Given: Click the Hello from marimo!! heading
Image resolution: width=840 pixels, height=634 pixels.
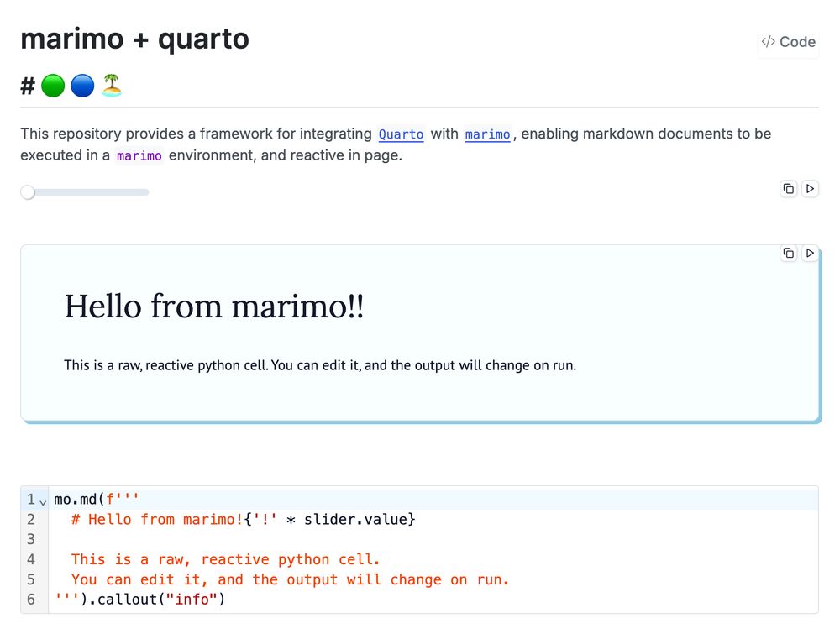Looking at the screenshot, I should pyautogui.click(x=214, y=307).
